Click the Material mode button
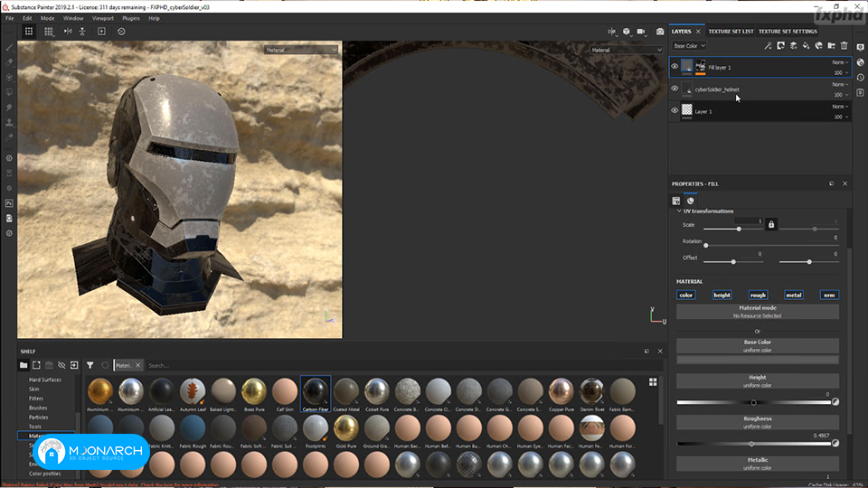Screen dimensions: 868x488 [758, 312]
